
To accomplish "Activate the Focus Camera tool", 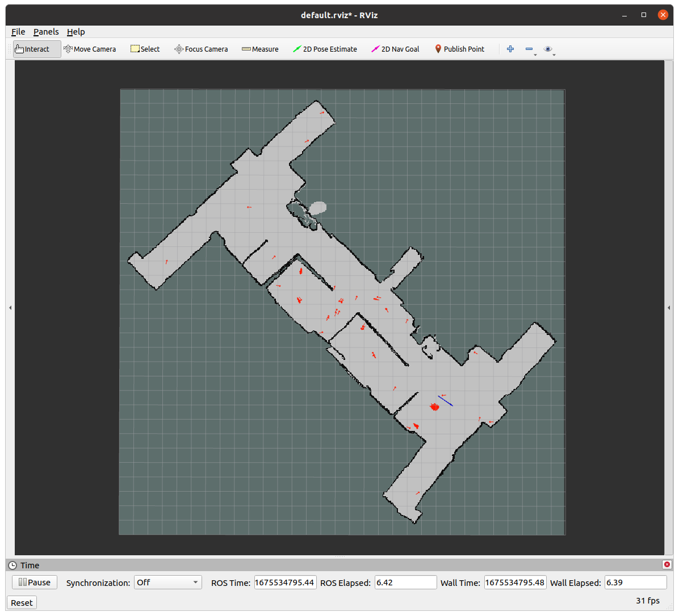I will coord(201,49).
